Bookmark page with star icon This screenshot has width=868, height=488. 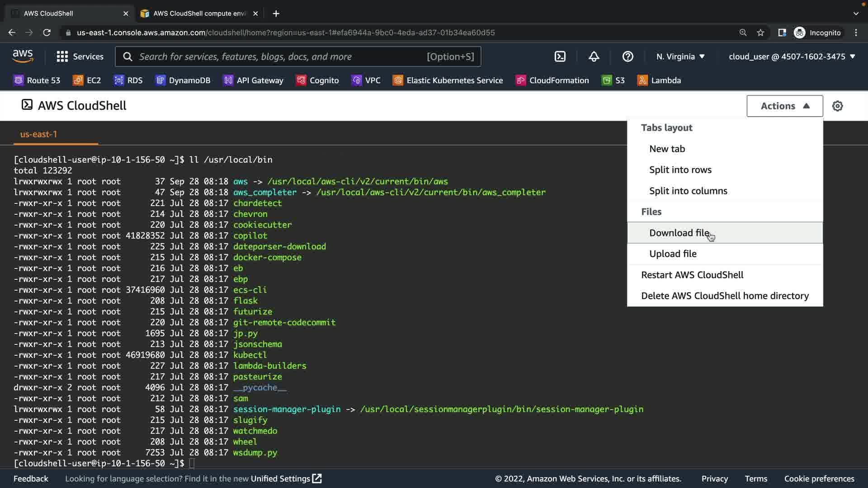(760, 33)
